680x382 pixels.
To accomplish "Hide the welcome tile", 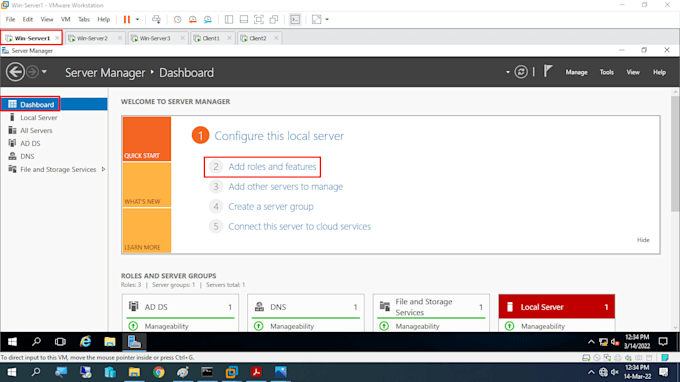I will coord(643,240).
